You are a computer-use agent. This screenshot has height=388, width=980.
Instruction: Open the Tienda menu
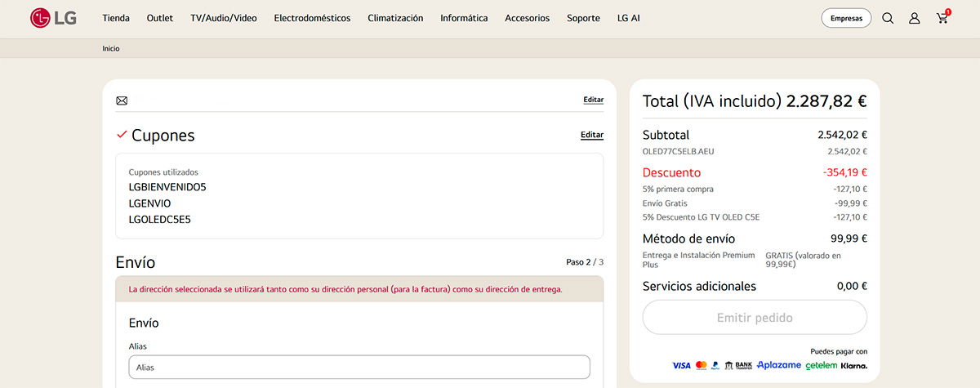[116, 18]
